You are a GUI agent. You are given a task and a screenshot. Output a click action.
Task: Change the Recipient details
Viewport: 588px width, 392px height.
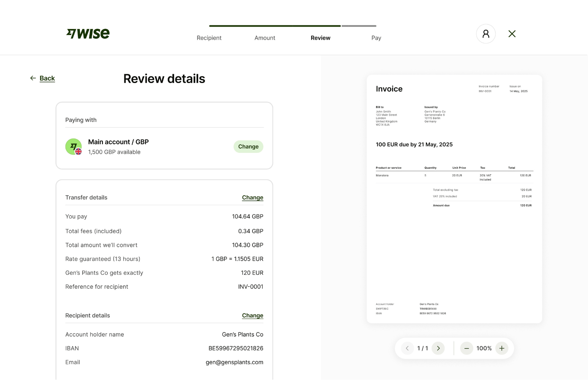coord(253,315)
